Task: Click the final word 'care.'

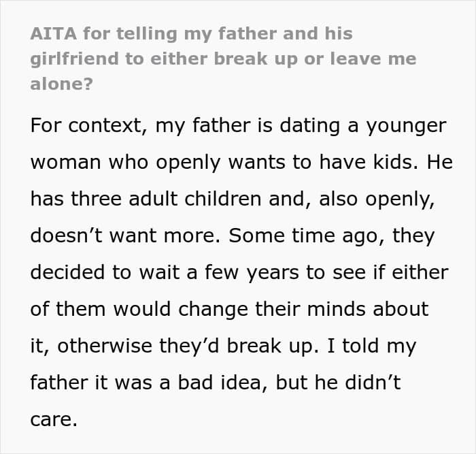Action: [x=54, y=419]
